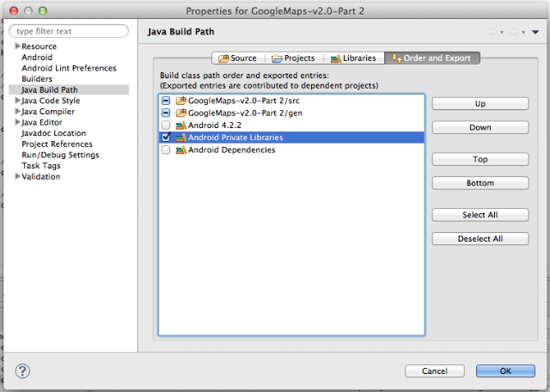
Task: Select the Android Private Libraries row text
Action: click(235, 138)
